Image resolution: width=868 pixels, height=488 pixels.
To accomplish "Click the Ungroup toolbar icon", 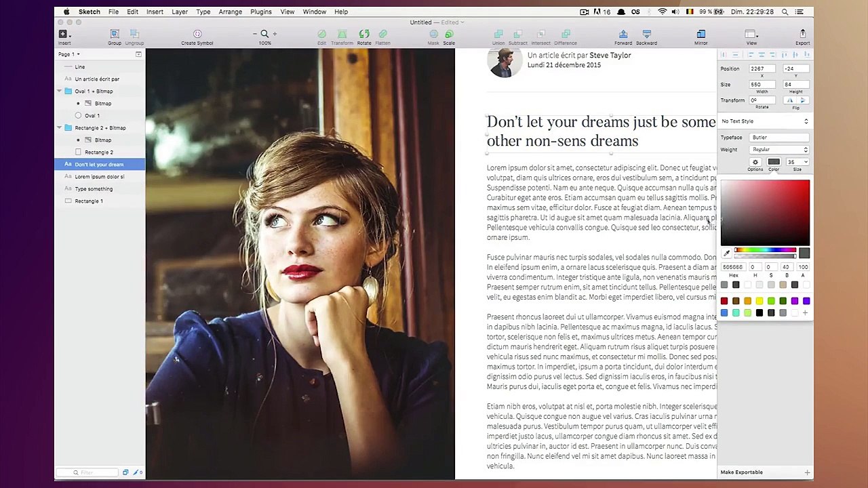I will 134,34.
